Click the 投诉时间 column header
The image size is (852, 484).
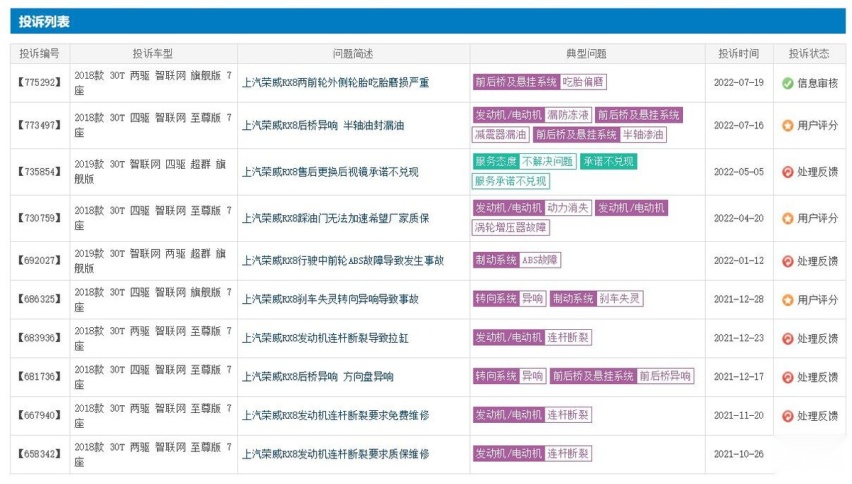[x=738, y=54]
